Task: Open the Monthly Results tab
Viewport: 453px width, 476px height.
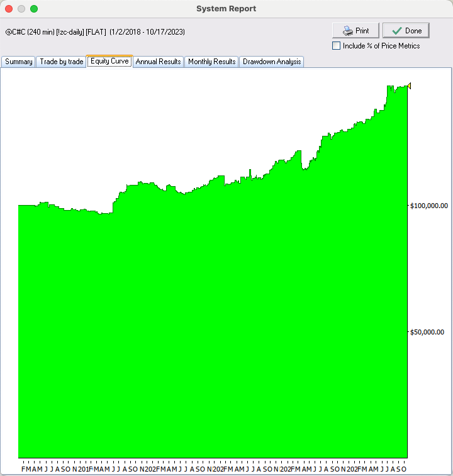Action: [212, 62]
